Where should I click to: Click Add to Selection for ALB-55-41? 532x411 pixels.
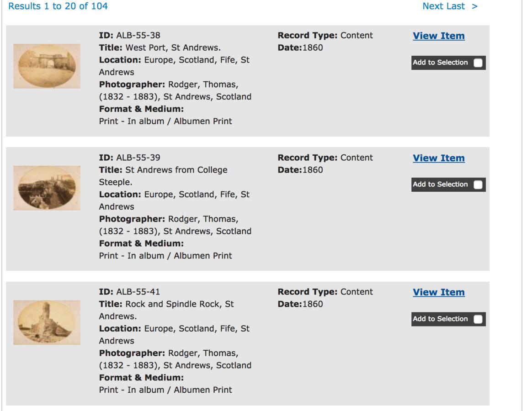(x=440, y=319)
